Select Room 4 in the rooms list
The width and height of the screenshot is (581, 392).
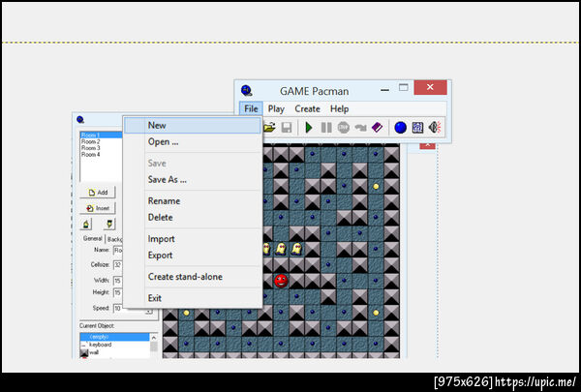(x=102, y=154)
